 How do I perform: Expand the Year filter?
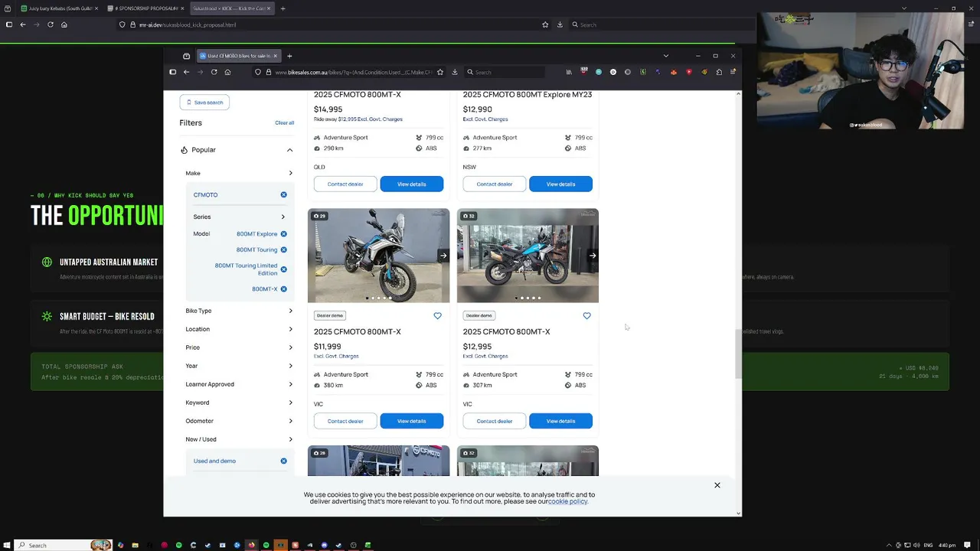tap(239, 366)
